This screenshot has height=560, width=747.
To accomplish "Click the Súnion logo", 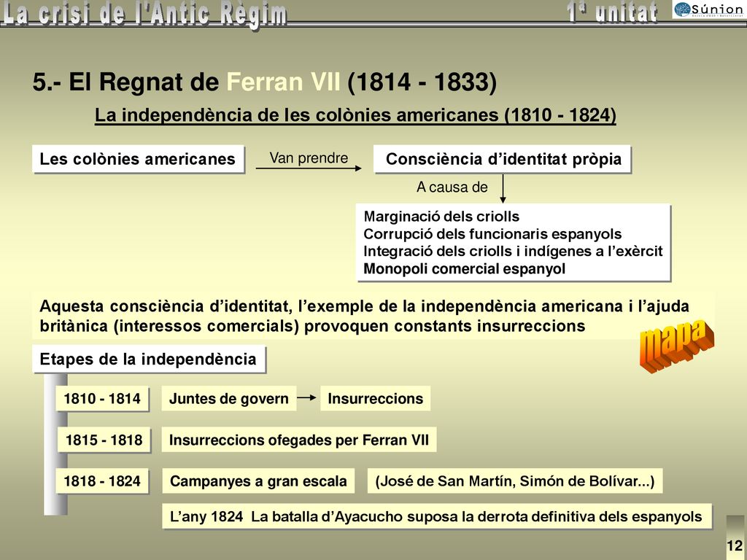I will tap(708, 9).
